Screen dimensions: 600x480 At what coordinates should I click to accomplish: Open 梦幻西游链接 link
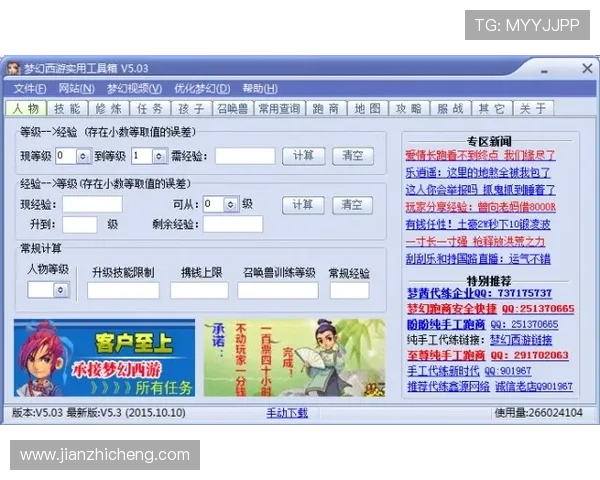click(x=521, y=340)
